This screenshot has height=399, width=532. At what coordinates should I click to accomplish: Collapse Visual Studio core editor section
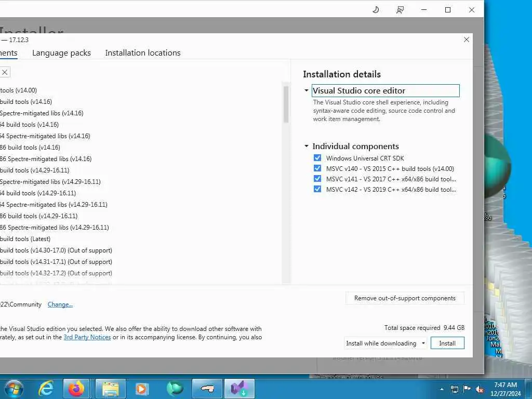pos(307,90)
